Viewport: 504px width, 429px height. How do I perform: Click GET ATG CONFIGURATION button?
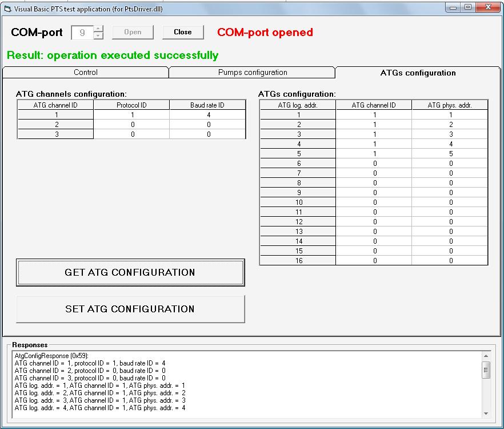coord(130,273)
